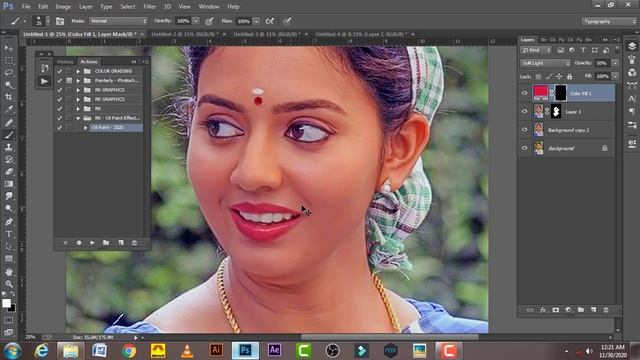
Task: Select the Clone Stamp tool
Action: tap(9, 147)
